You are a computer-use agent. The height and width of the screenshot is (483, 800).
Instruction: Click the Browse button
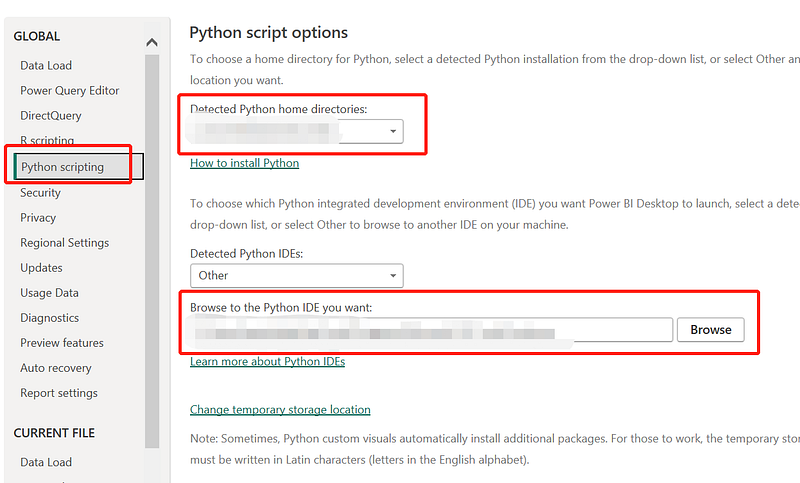tap(711, 329)
